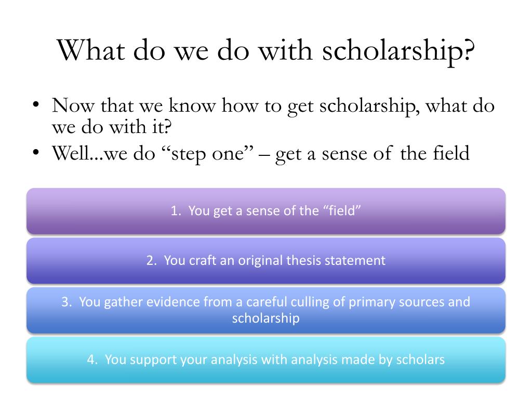Click the word "scholarship" on the third box's second line
Viewport: 532px width, 399px height.
point(265,318)
